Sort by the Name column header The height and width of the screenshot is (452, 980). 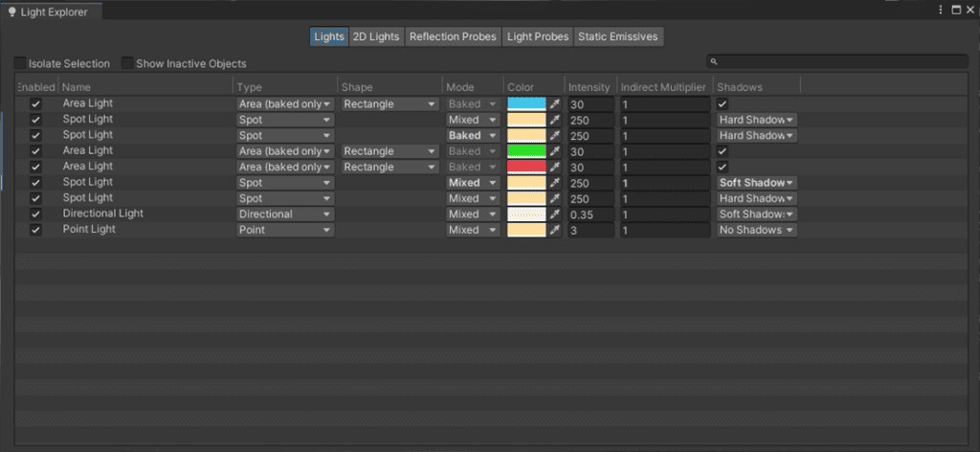pos(145,87)
